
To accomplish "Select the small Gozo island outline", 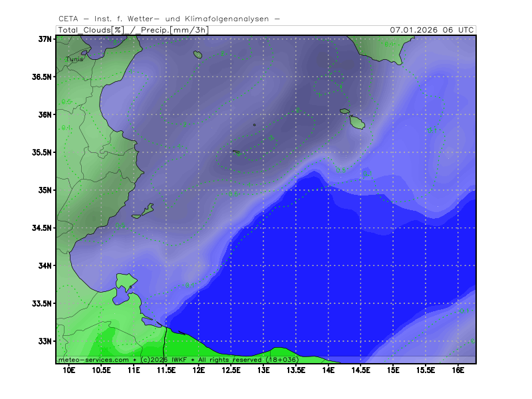I will pyautogui.click(x=344, y=111).
